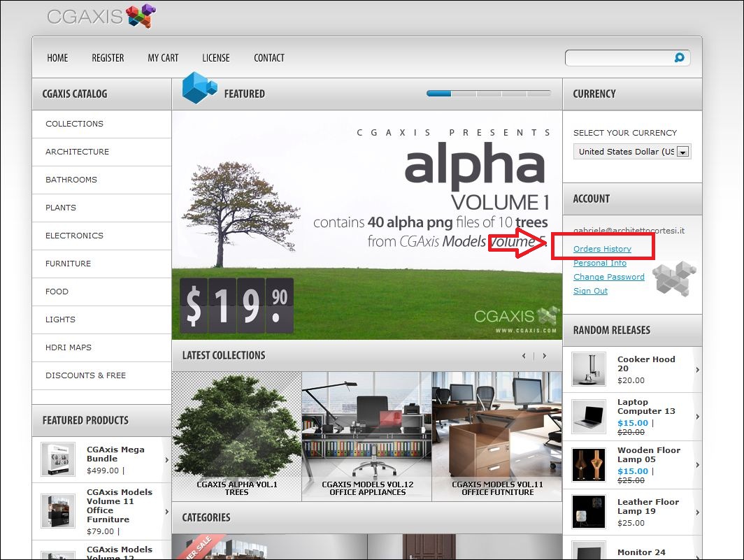
Task: Open arrow beside Wooden Floor Lamp 05
Action: click(698, 465)
